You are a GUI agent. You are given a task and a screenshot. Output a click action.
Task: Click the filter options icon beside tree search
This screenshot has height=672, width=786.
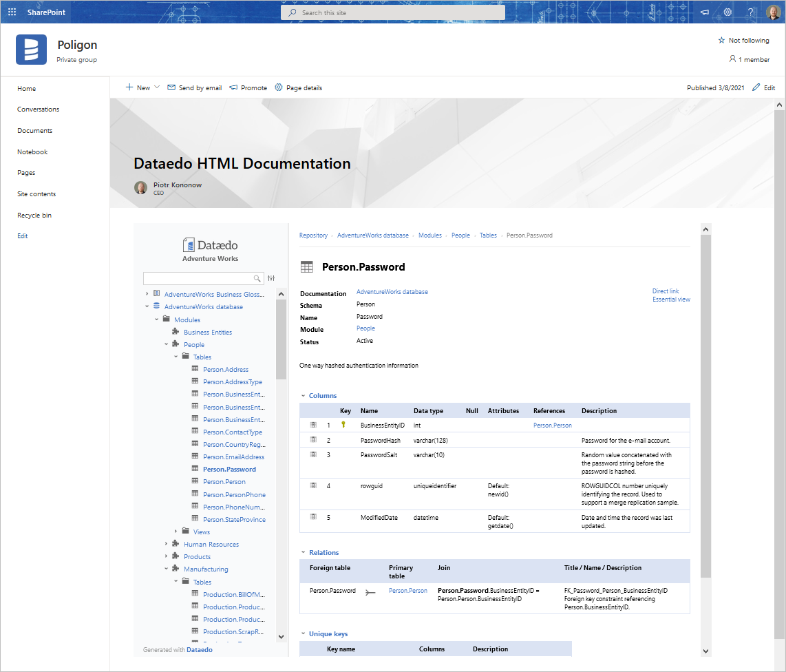click(271, 278)
